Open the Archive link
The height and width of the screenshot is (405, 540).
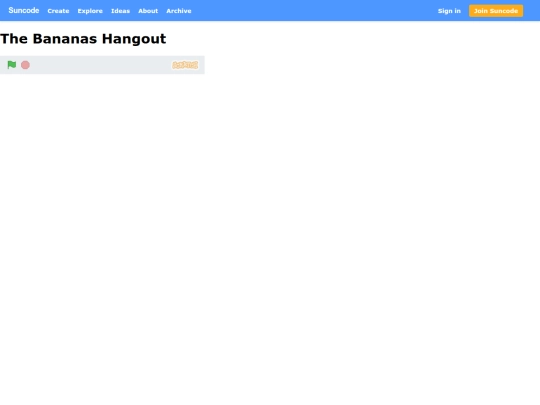179,11
